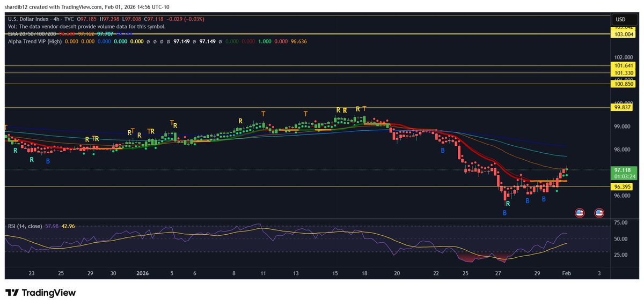Viewport: 644px width, 306px height.
Task: Click the EMA value 97.707
Action: tap(106, 33)
